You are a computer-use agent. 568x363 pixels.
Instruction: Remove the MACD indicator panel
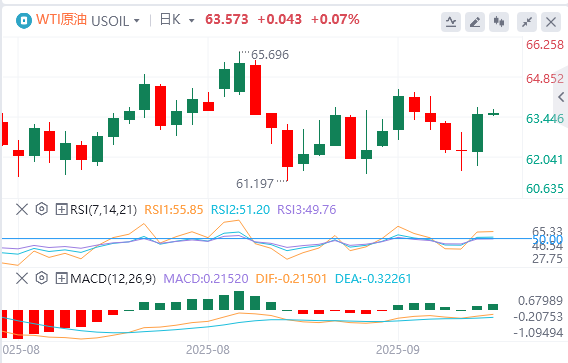tap(22, 279)
